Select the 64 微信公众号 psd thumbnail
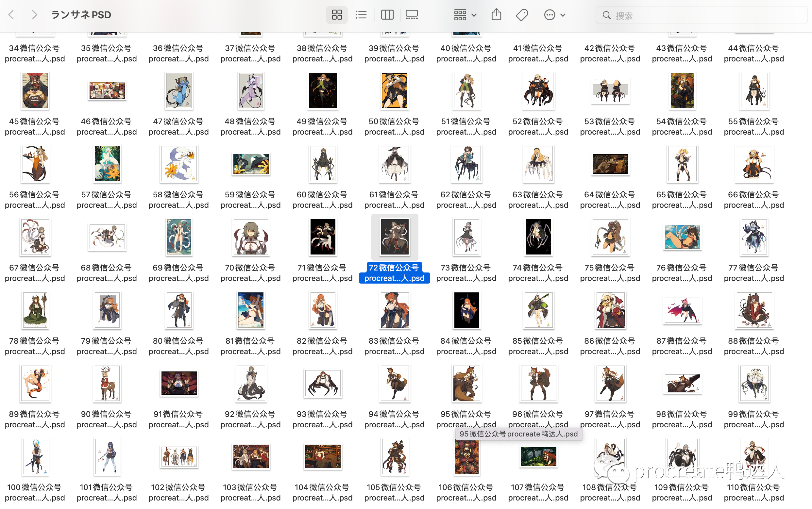Viewport: 812px width, 509px height. pos(610,164)
